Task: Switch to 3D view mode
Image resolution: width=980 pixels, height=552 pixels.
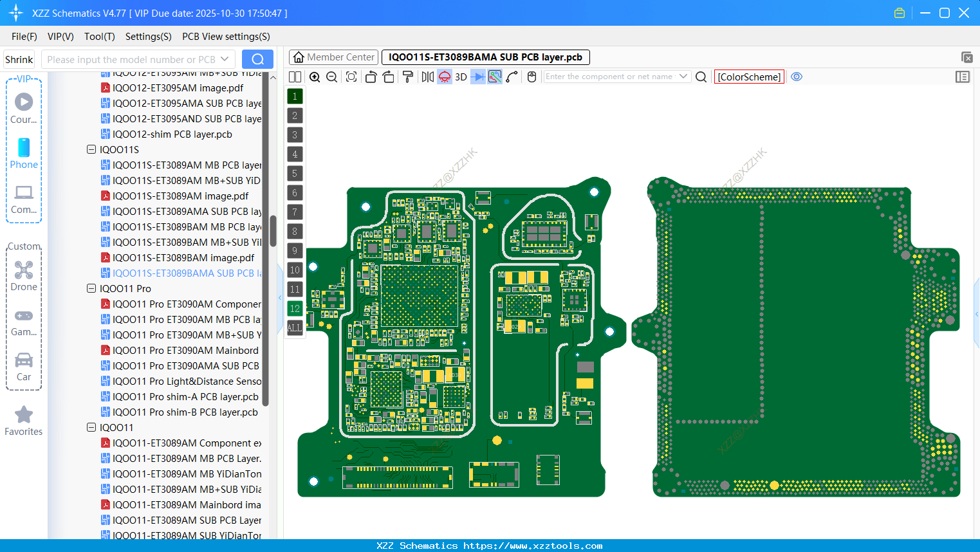Action: pyautogui.click(x=461, y=77)
